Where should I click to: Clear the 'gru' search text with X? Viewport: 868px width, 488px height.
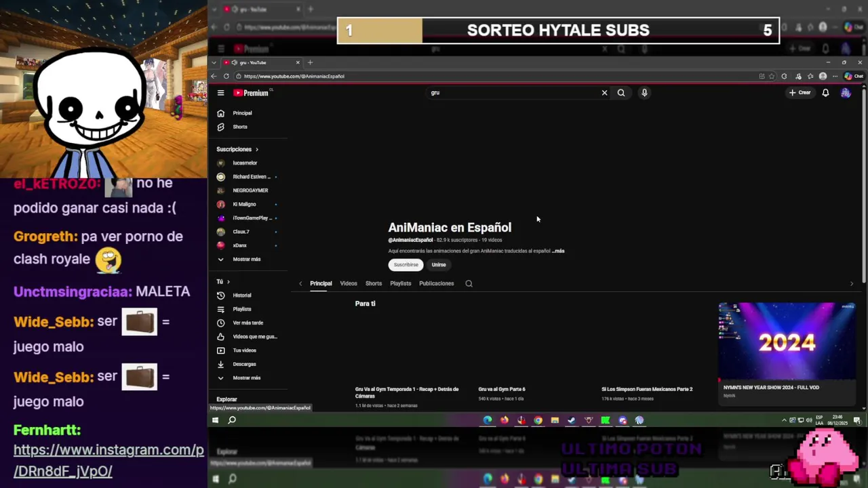604,93
